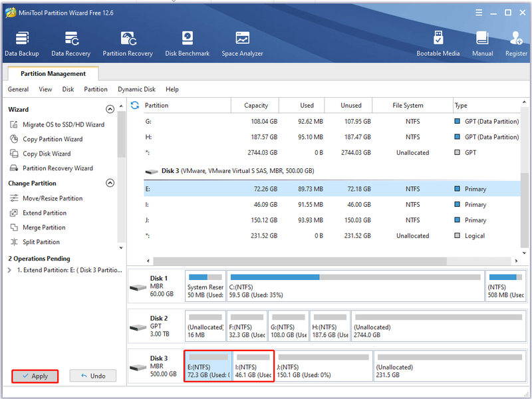The image size is (532, 399).
Task: Launch Data Recovery from the toolbar
Action: (x=71, y=44)
